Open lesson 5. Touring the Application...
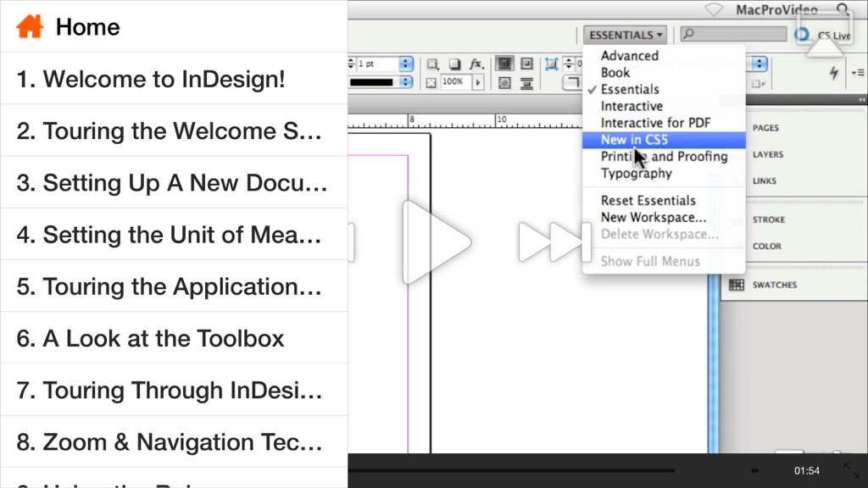The height and width of the screenshot is (488, 868). click(174, 286)
